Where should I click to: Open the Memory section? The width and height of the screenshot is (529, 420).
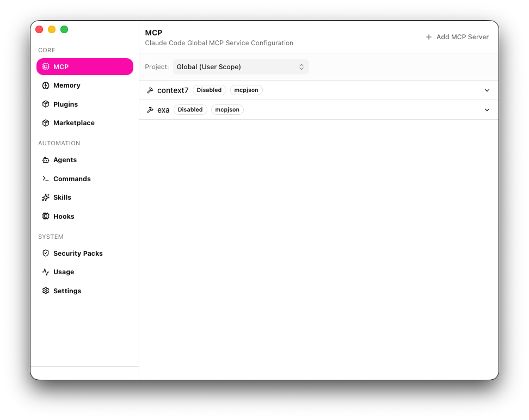(85, 85)
